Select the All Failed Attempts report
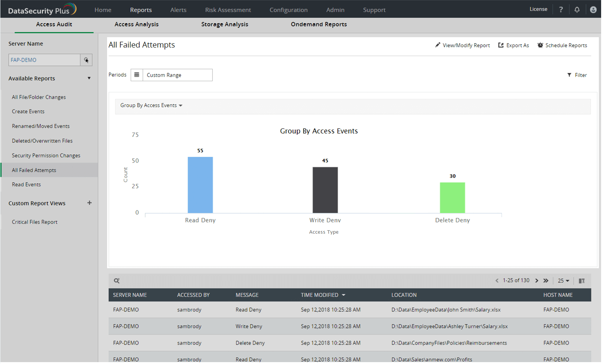Image resolution: width=603 pixels, height=364 pixels. [50, 171]
